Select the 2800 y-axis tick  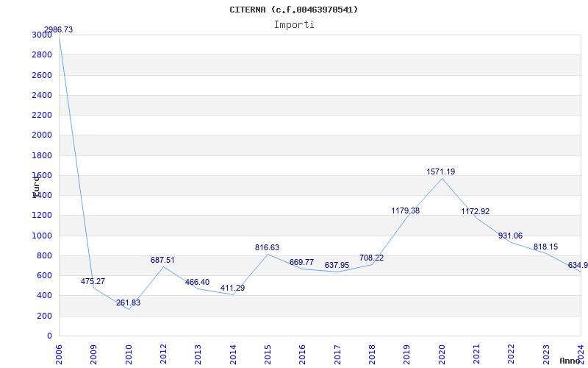(x=42, y=54)
